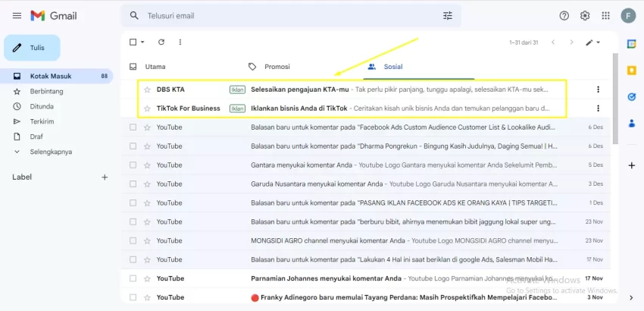Compose with the Tulis button
Image resolution: width=644 pixels, height=311 pixels.
point(32,48)
